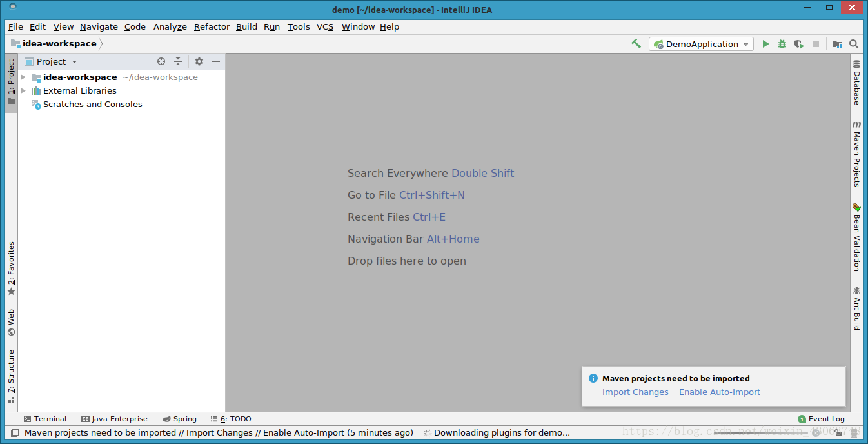Open the 7: Structure side tab
868x444 pixels.
tap(11, 376)
